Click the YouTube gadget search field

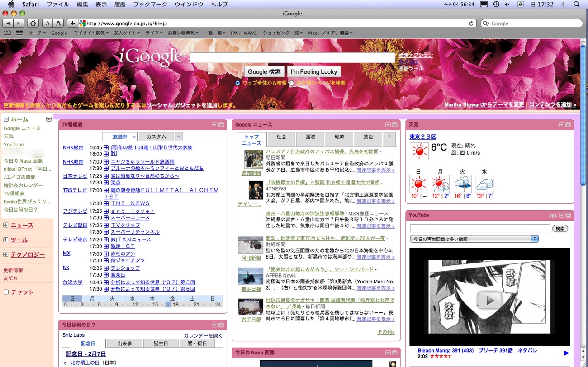click(480, 228)
